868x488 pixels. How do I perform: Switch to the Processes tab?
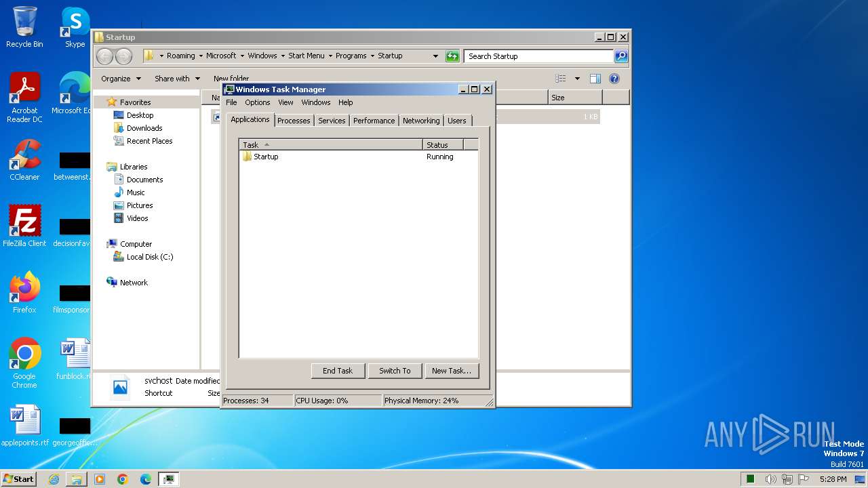[294, 121]
